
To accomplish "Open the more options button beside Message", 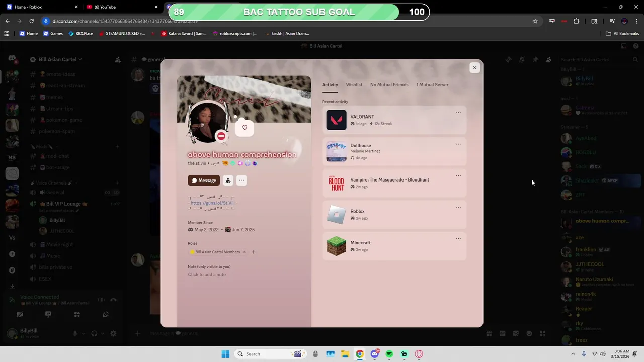I will (242, 180).
